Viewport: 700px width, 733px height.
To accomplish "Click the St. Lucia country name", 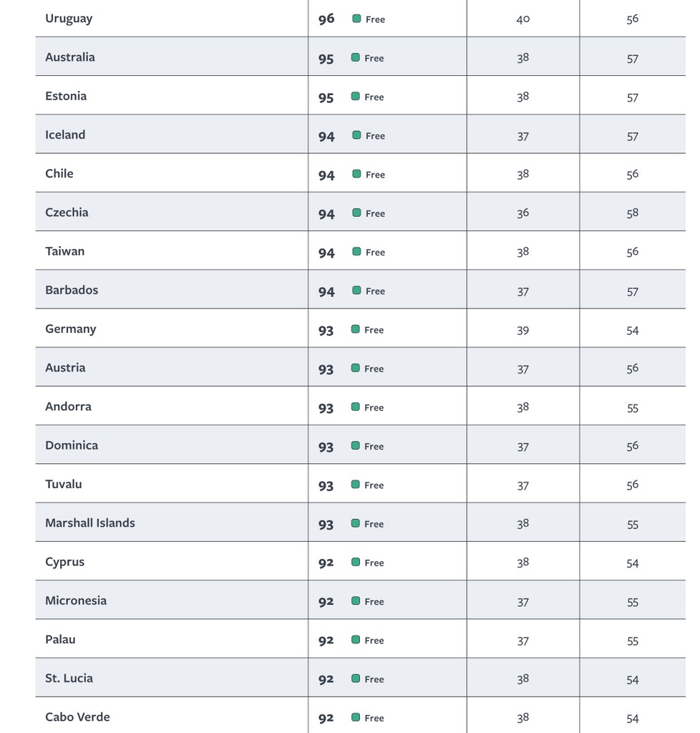I will (69, 679).
